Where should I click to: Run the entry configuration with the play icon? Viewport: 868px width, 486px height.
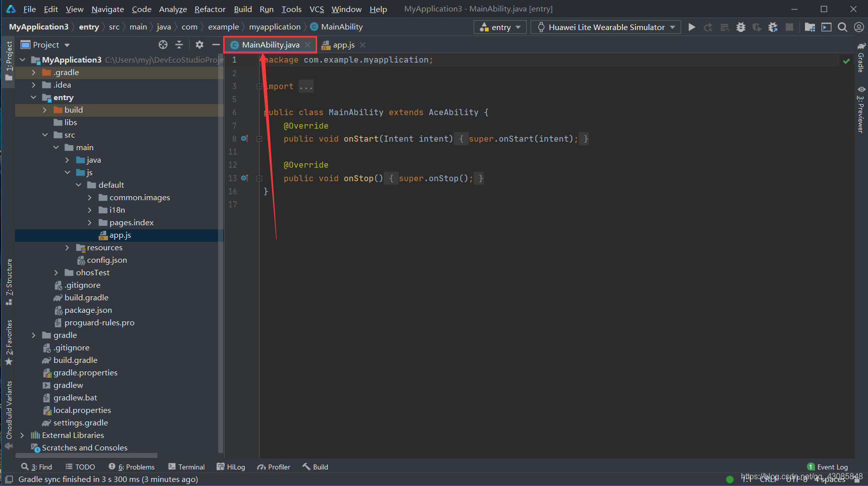[x=692, y=27]
